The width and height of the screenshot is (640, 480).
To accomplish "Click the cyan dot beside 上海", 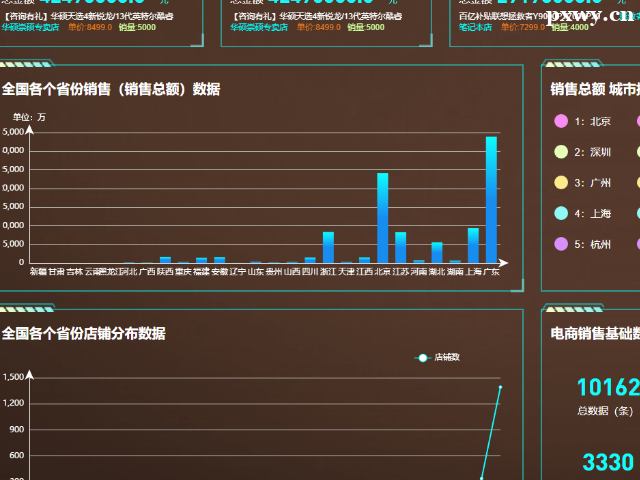I will pyautogui.click(x=559, y=213).
